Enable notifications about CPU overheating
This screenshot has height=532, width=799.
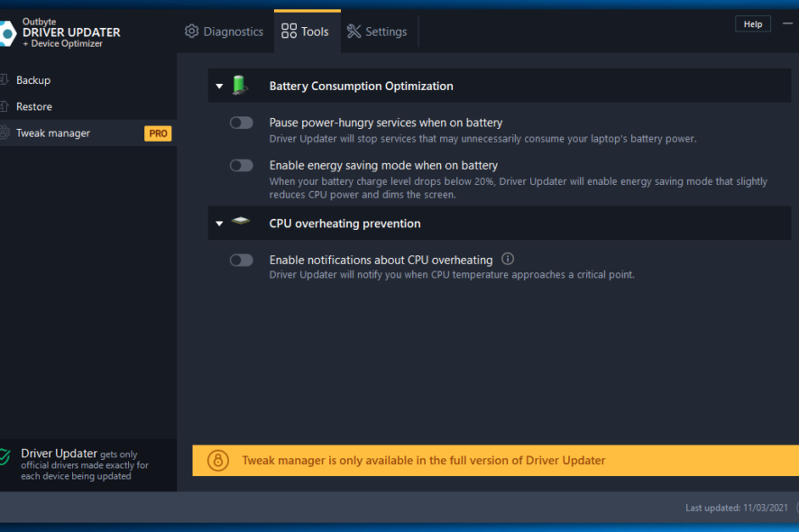[x=241, y=260]
